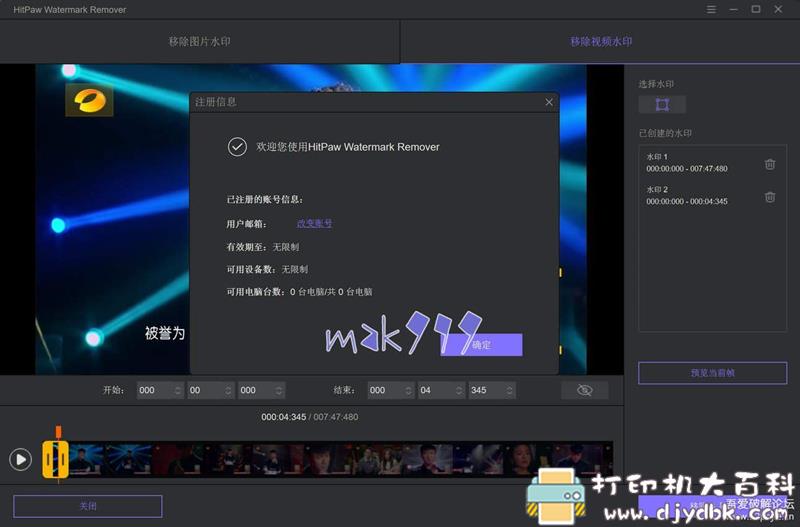The height and width of the screenshot is (527, 800).
Task: Click the highlighted watermark box on the logo
Action: pyautogui.click(x=89, y=100)
